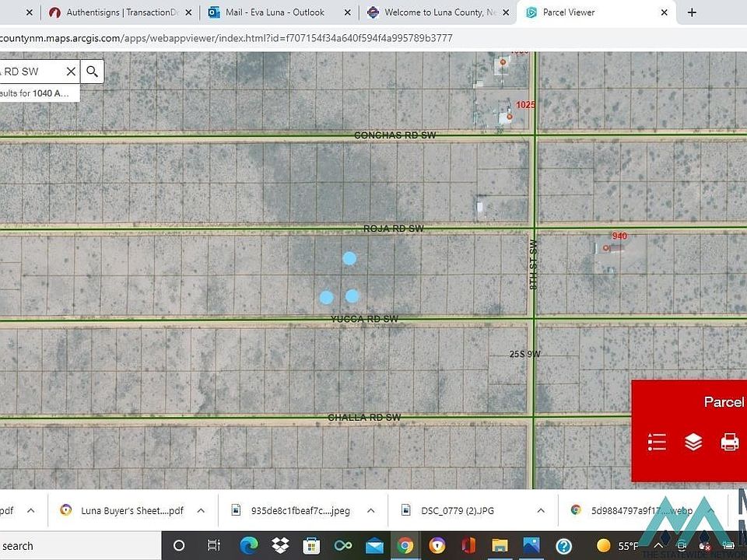Click the Parcel title in the red panel

click(724, 402)
